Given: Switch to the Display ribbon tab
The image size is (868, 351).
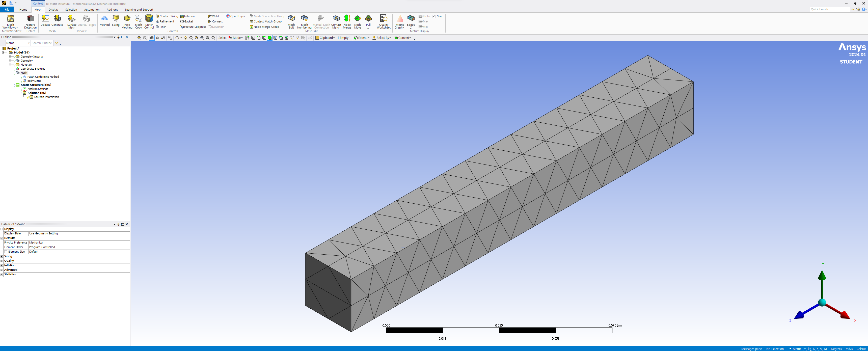Looking at the screenshot, I should [x=53, y=9].
